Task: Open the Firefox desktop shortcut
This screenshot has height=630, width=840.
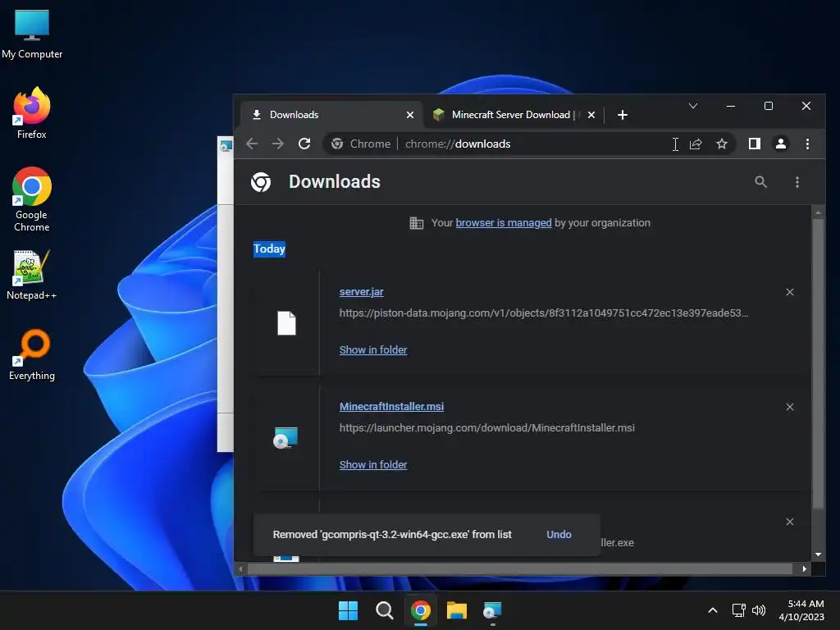Action: [32, 113]
